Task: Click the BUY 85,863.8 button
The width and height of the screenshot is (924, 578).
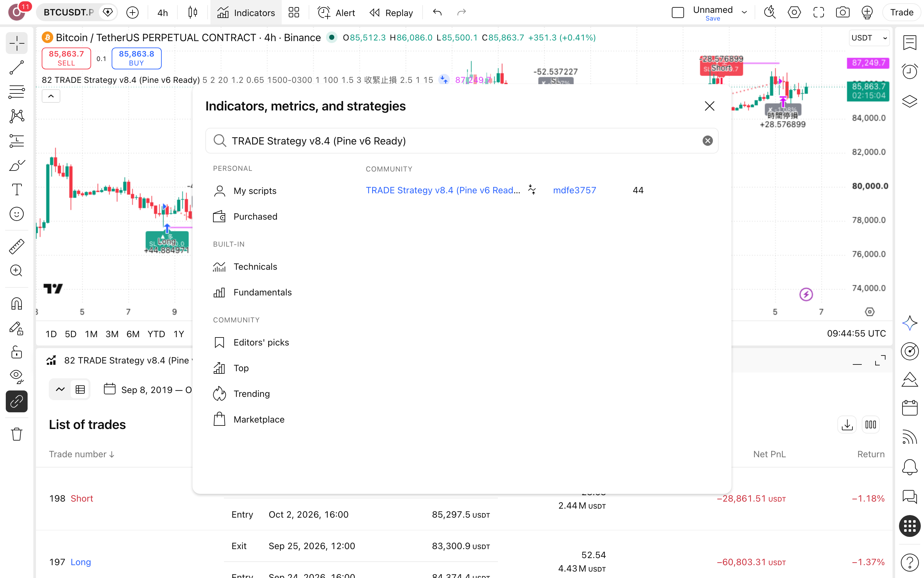Action: point(136,58)
